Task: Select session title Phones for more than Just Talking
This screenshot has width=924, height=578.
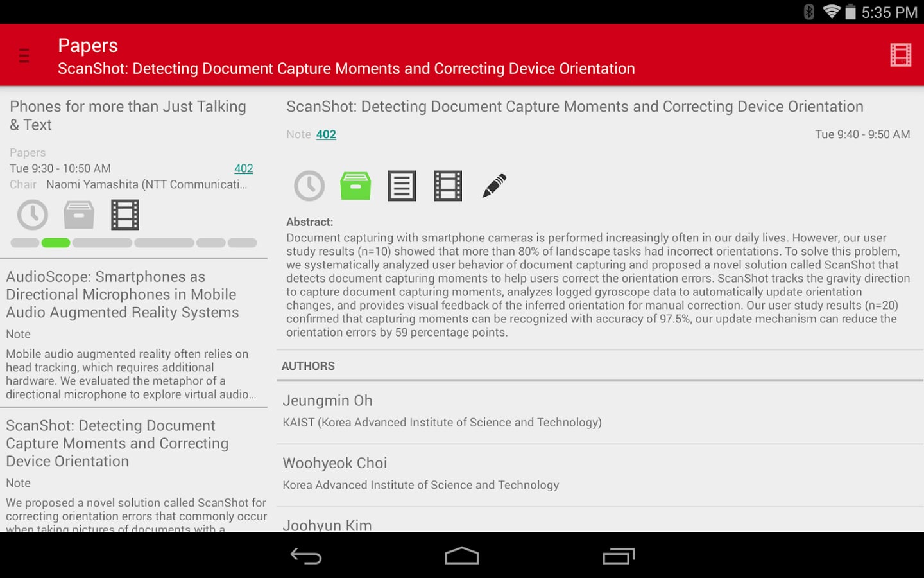Action: tap(128, 116)
